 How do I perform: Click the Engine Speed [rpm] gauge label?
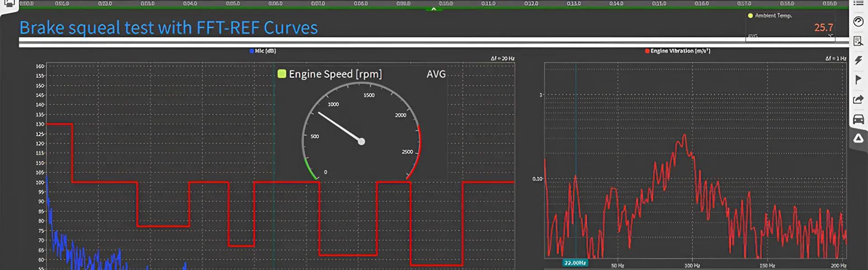[x=335, y=74]
